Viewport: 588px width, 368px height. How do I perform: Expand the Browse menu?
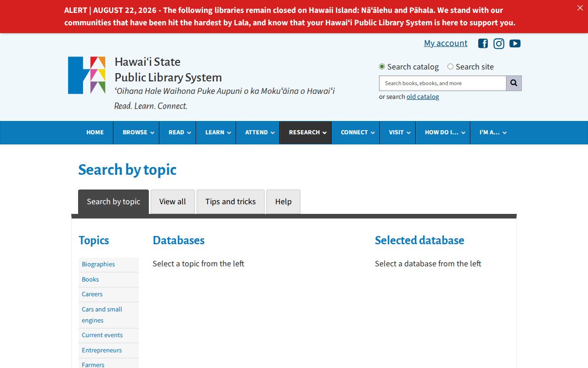tap(136, 132)
